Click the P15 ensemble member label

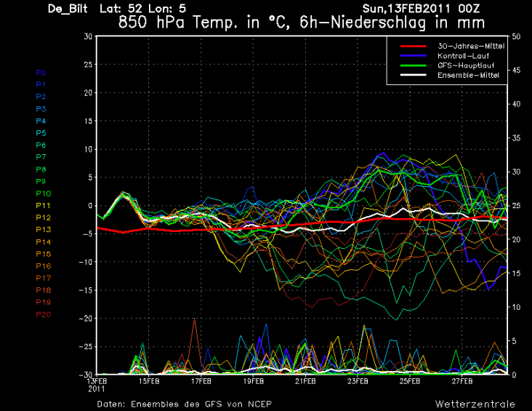pos(44,254)
